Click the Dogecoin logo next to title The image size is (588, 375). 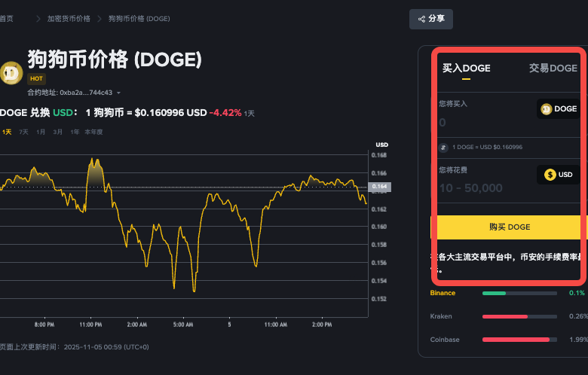point(11,73)
